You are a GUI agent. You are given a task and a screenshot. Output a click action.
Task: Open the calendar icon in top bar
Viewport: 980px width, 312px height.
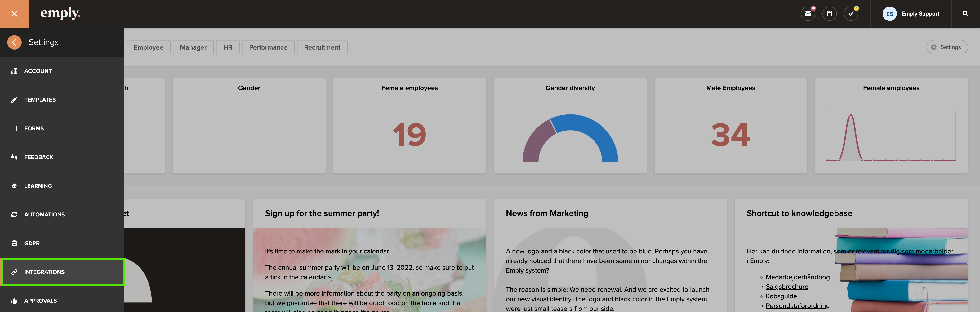(x=829, y=14)
